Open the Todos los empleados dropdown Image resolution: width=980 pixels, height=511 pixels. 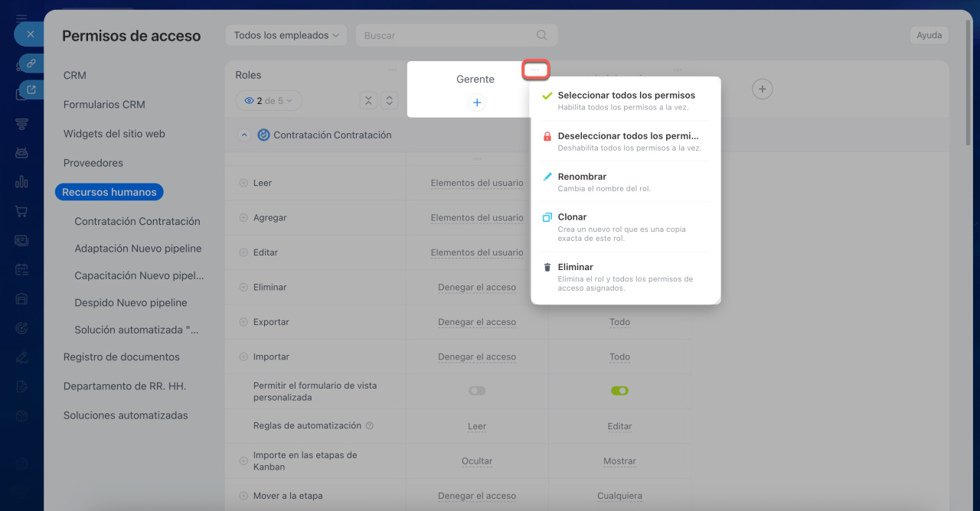(286, 35)
